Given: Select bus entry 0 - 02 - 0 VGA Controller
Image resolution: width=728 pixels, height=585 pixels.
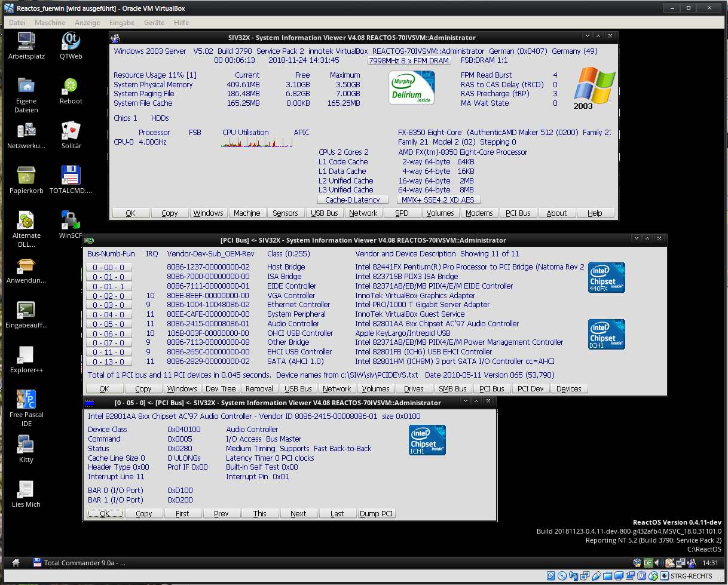Looking at the screenshot, I should [109, 296].
